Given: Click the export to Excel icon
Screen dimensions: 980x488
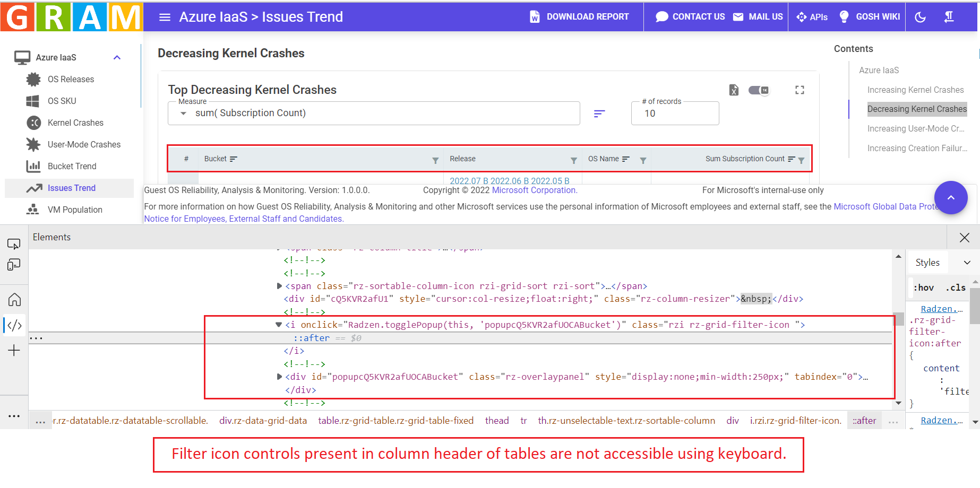Looking at the screenshot, I should (x=734, y=90).
